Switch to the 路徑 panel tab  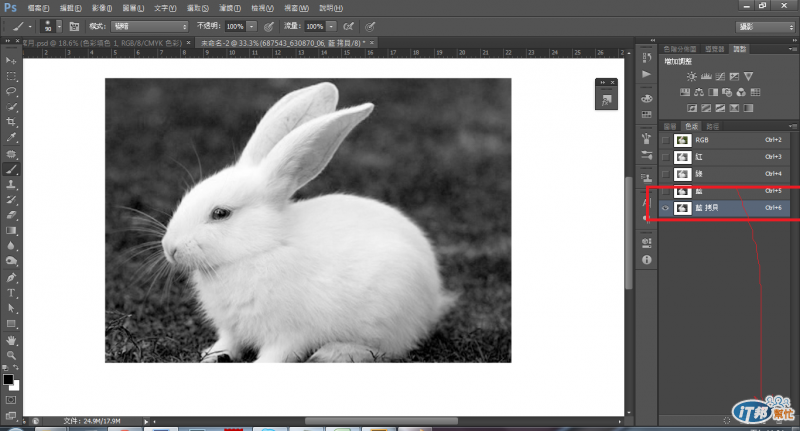(712, 127)
